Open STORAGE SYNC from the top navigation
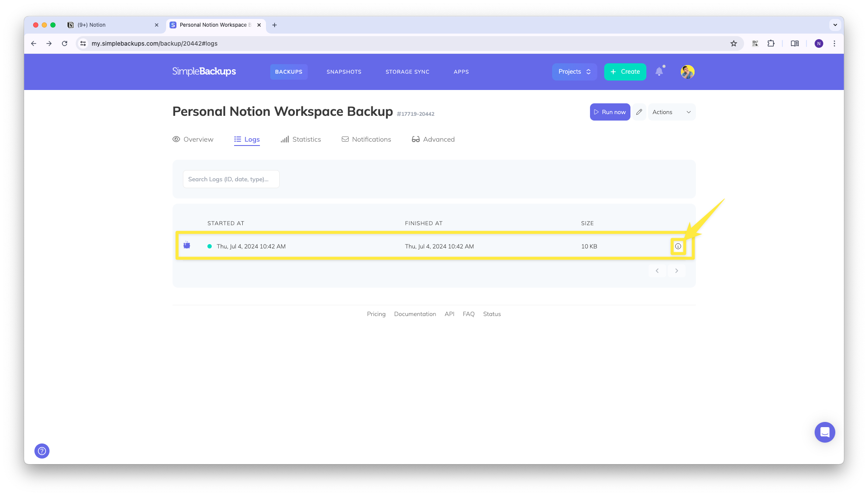Viewport: 868px width, 496px height. (x=407, y=71)
